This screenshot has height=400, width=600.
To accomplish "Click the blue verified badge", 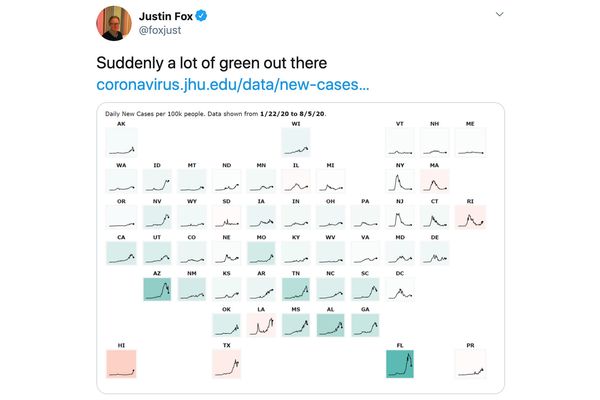I will pyautogui.click(x=201, y=16).
